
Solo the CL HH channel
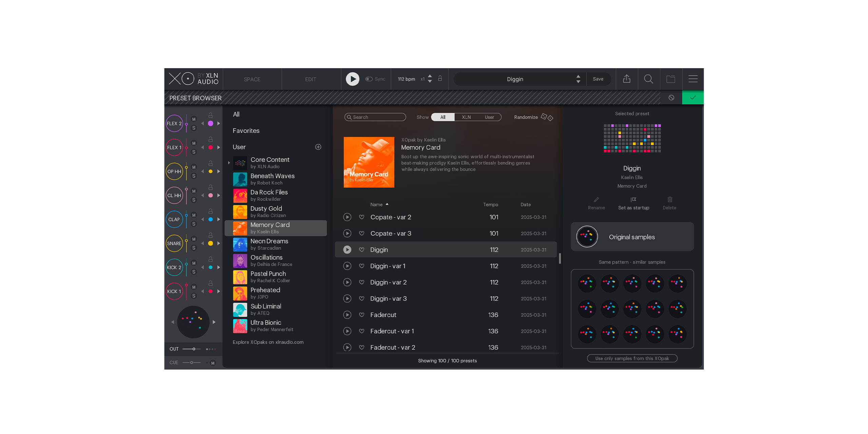point(194,200)
